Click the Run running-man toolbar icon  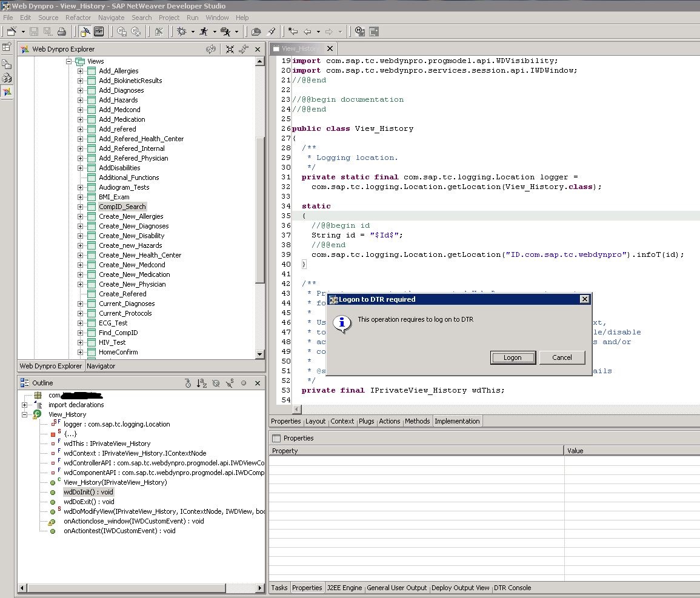(x=204, y=32)
